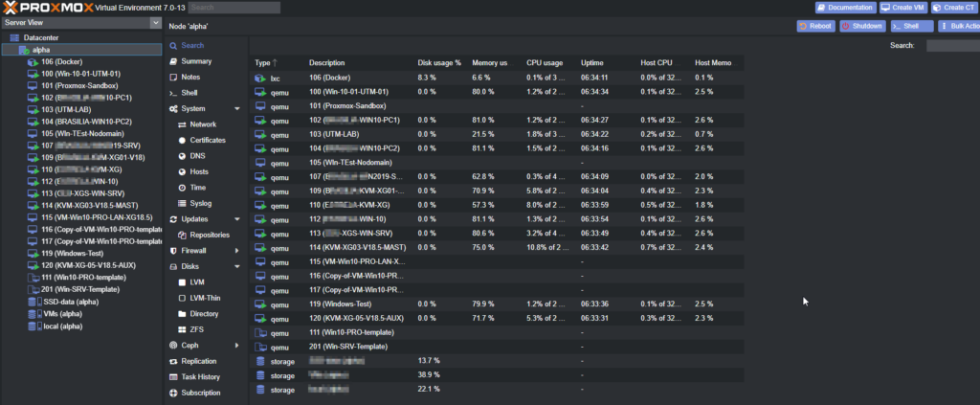Click the local (alpha) storage icon
Screen dimensions: 980x405
33,326
